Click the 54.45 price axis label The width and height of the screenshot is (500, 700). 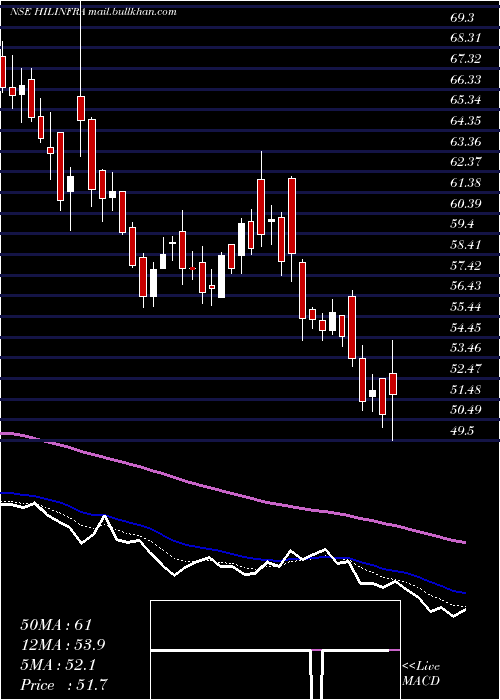coord(465,328)
